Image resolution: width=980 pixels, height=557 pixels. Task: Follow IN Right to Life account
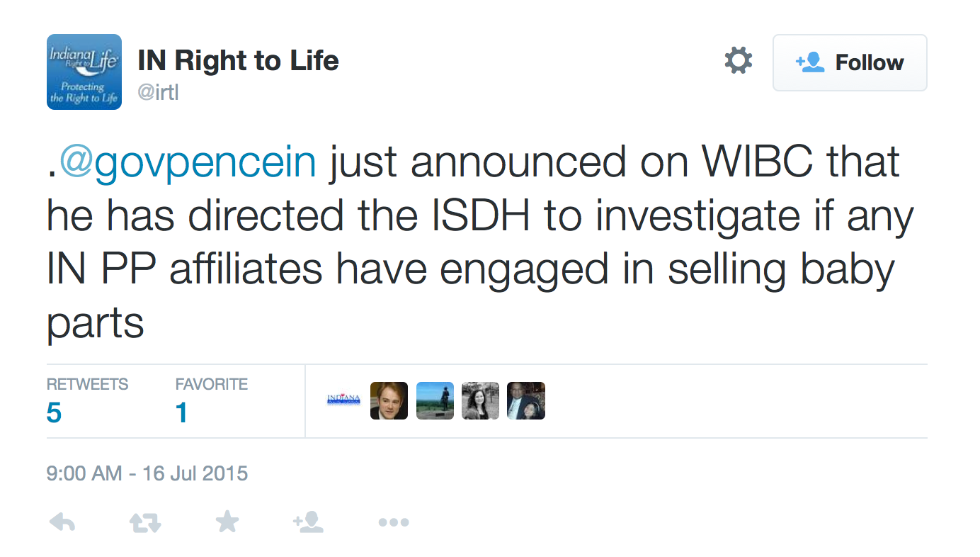coord(850,62)
